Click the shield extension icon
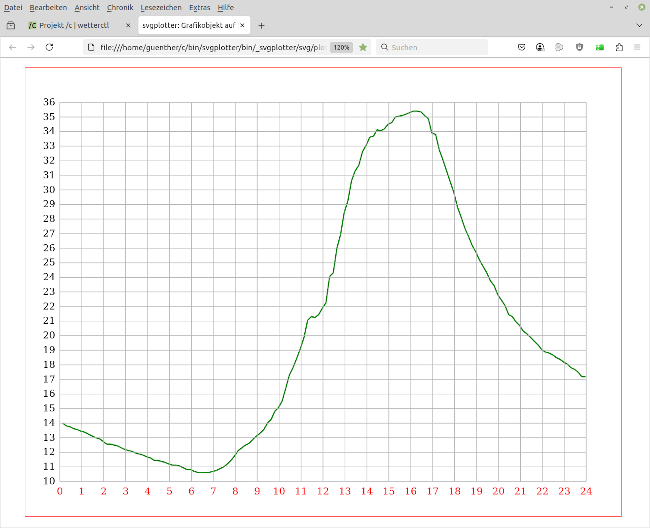The width and height of the screenshot is (650, 528). 579,47
